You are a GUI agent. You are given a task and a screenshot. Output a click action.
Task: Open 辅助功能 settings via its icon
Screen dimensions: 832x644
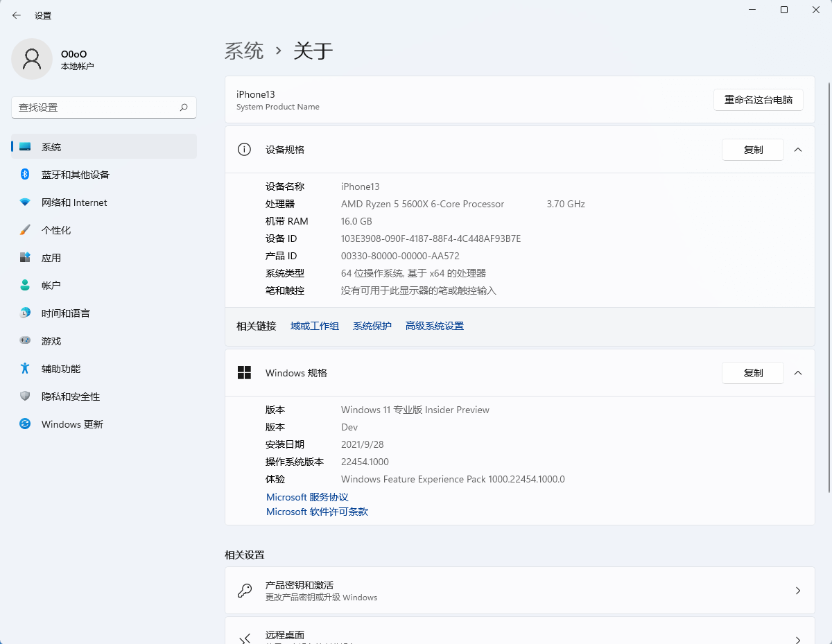pyautogui.click(x=26, y=368)
